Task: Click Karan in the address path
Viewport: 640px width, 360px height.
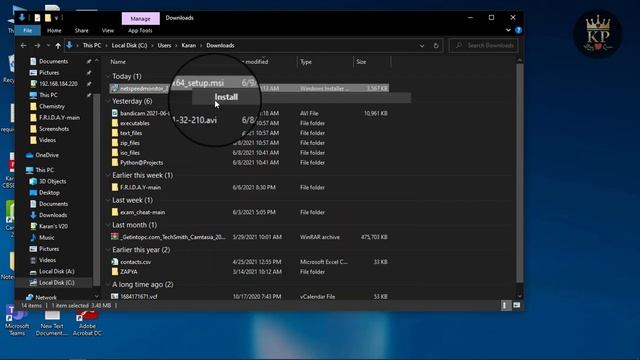Action: point(189,46)
